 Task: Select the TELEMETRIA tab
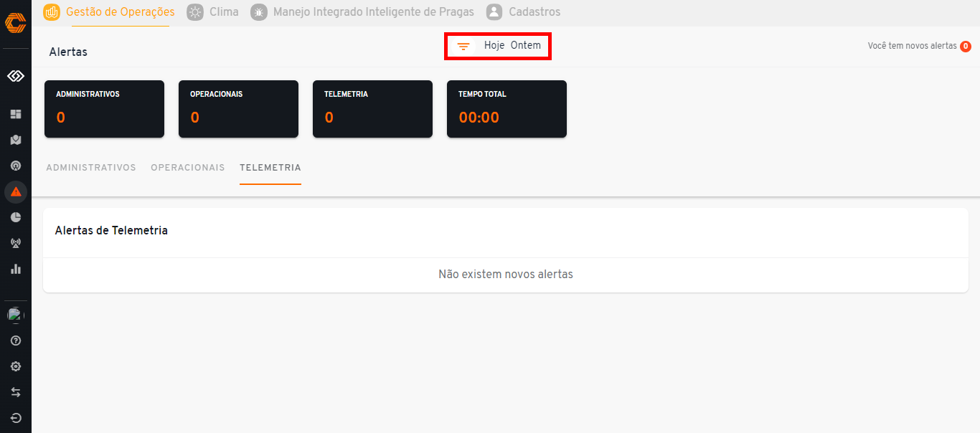pos(270,168)
